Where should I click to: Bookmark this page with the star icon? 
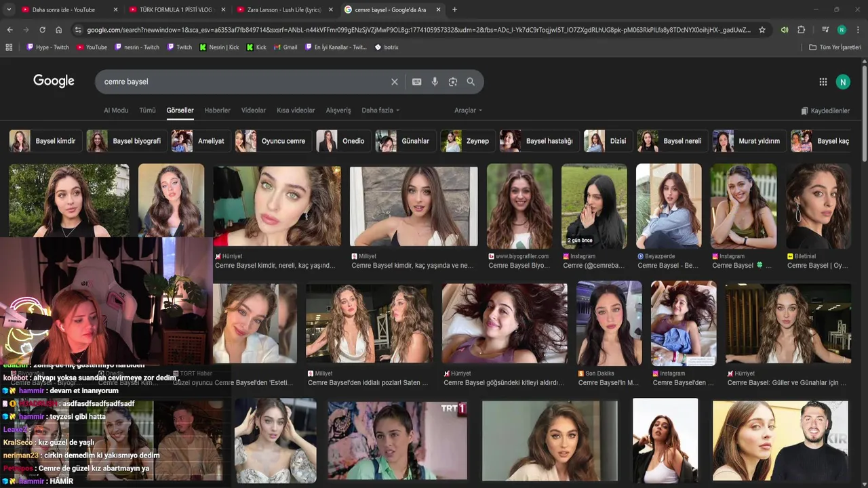click(x=762, y=30)
